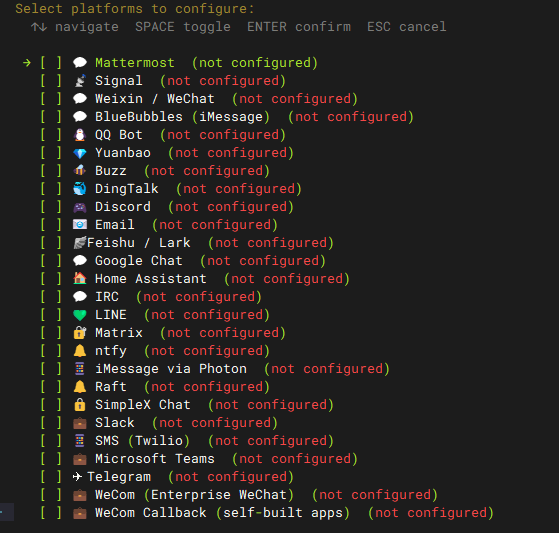This screenshot has height=533, width=559.
Task: Click the ntfy bell icon
Action: click(x=80, y=351)
